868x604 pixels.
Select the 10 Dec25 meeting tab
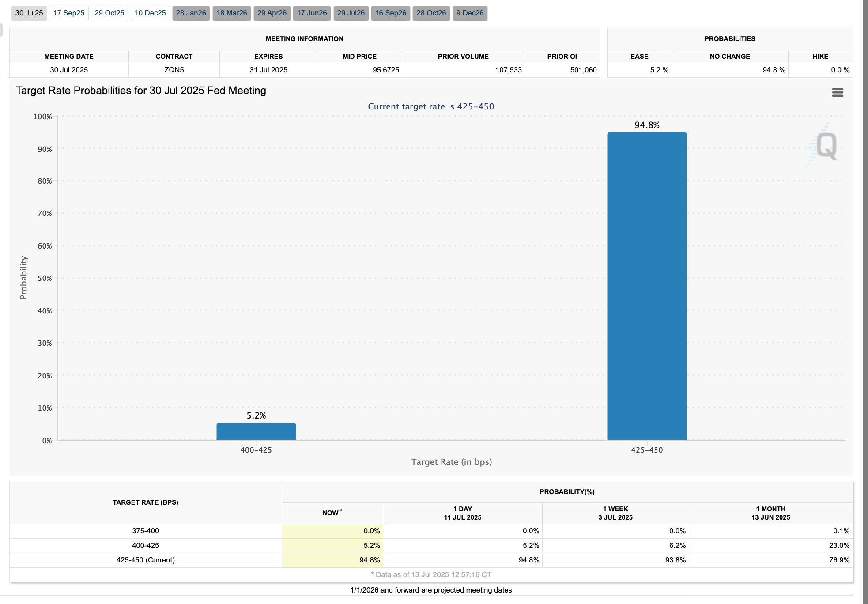150,13
